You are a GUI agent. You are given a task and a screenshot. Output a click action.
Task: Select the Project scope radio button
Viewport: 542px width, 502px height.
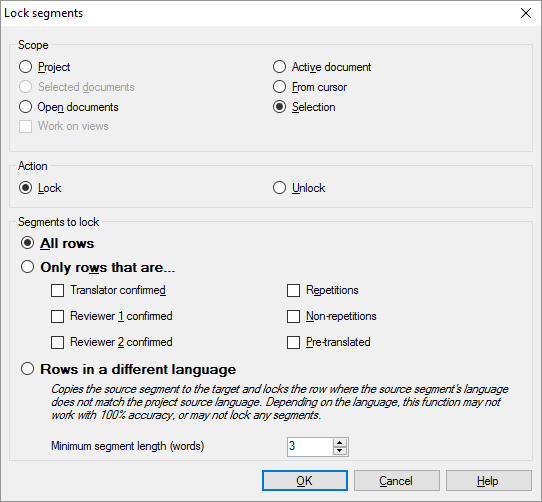26,67
